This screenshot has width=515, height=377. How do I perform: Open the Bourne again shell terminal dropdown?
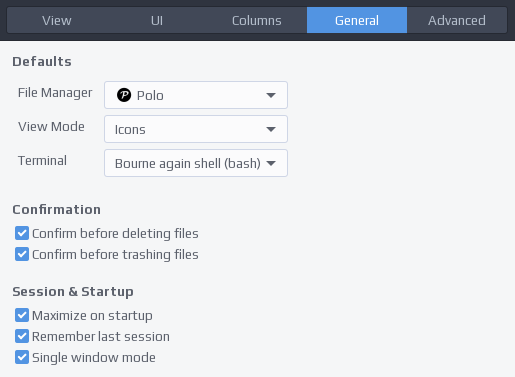click(196, 163)
